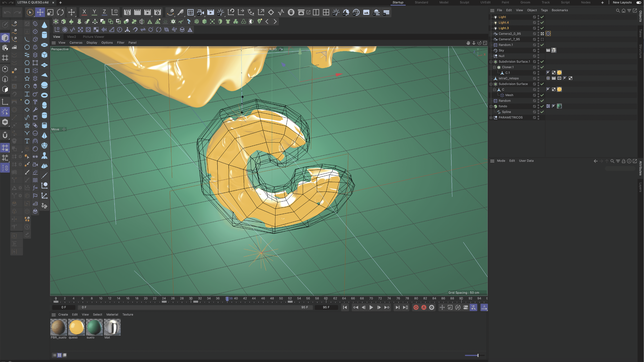The height and width of the screenshot is (362, 644).
Task: Toggle enable checkmark for Light.4
Action: tap(542, 23)
